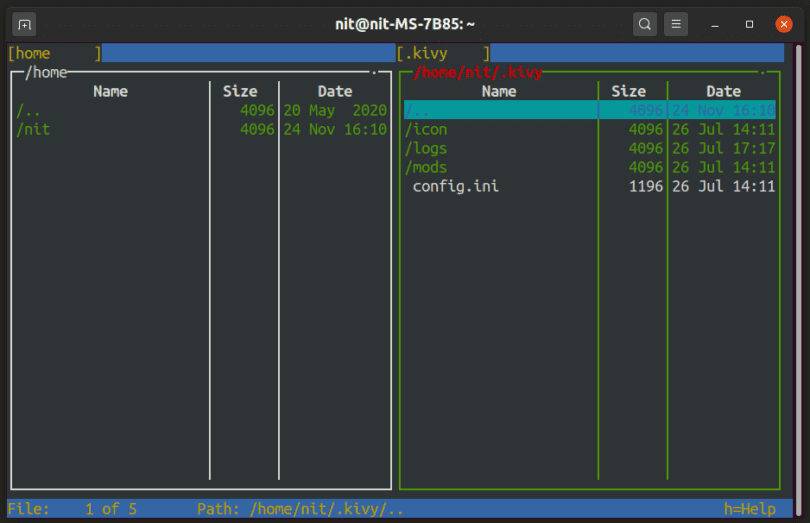Viewport: 810px width, 523px height.
Task: Click date 26 Jul 14:11 of config.ini
Action: (724, 186)
